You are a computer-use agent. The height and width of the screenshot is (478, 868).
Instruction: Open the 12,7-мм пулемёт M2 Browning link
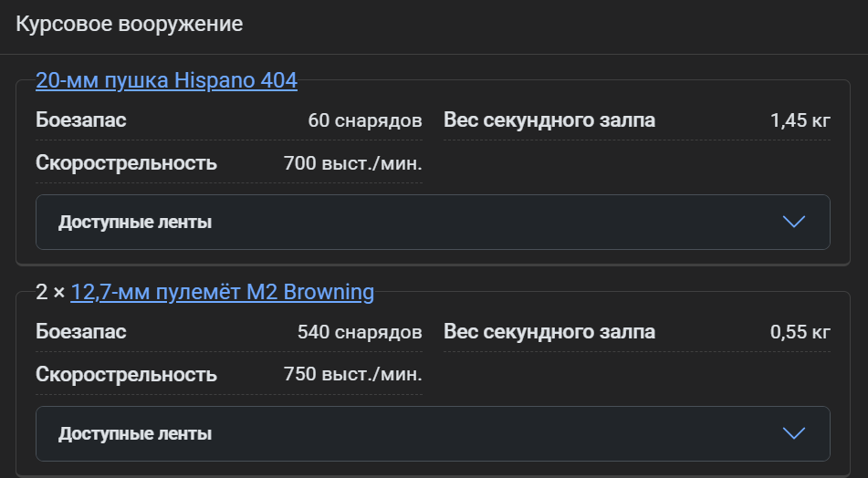[x=222, y=293]
